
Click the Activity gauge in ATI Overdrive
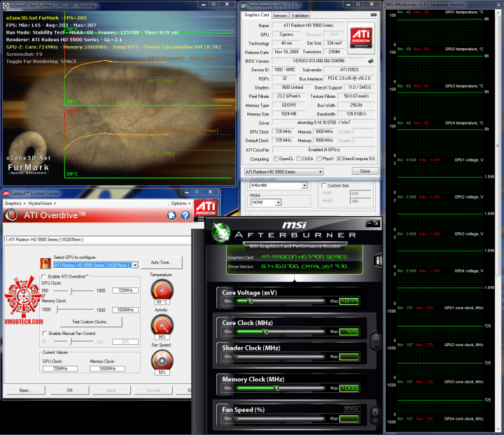coord(162,325)
